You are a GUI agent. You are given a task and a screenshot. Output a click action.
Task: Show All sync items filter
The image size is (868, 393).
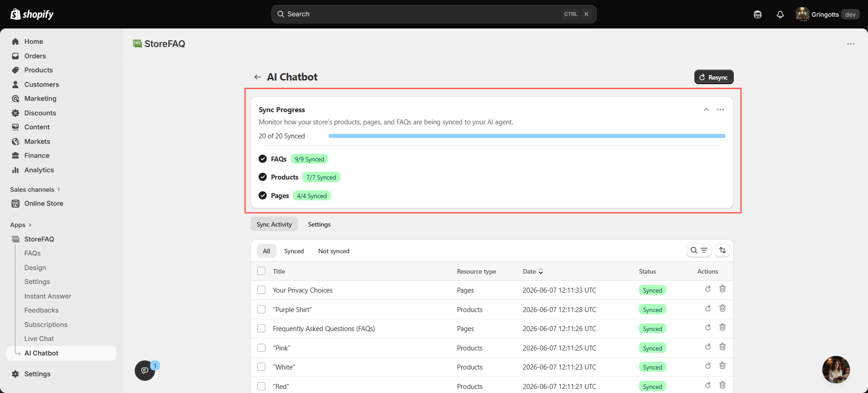[x=266, y=251]
